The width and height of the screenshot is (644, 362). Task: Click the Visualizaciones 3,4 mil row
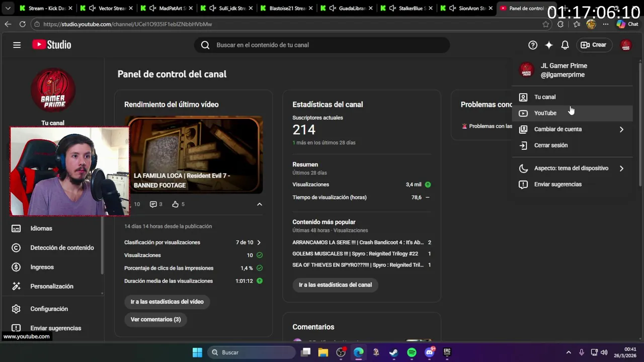362,185
